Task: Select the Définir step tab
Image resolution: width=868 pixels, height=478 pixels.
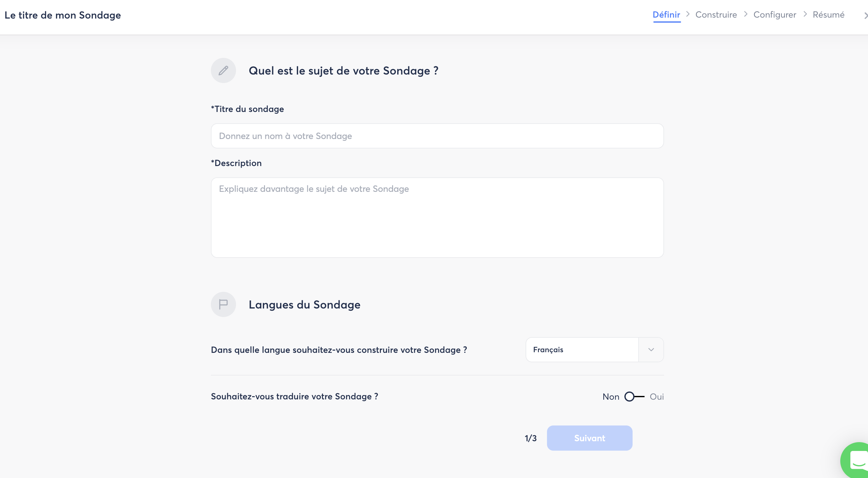Action: [x=666, y=15]
